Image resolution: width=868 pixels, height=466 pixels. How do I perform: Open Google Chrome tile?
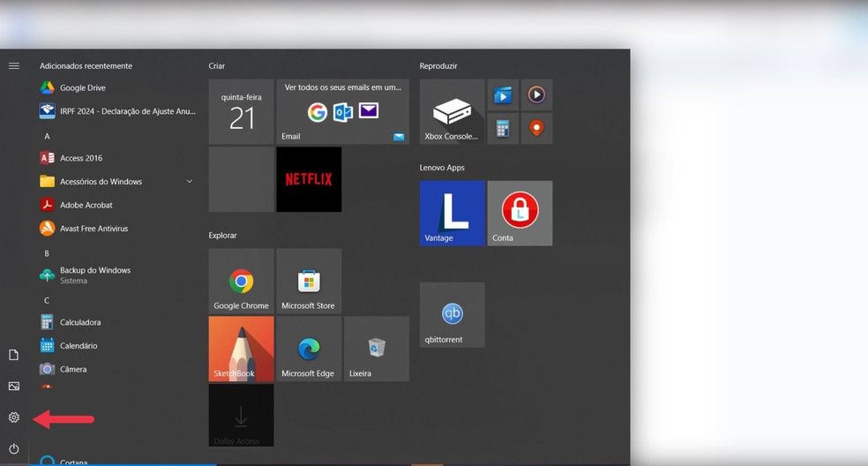[242, 281]
